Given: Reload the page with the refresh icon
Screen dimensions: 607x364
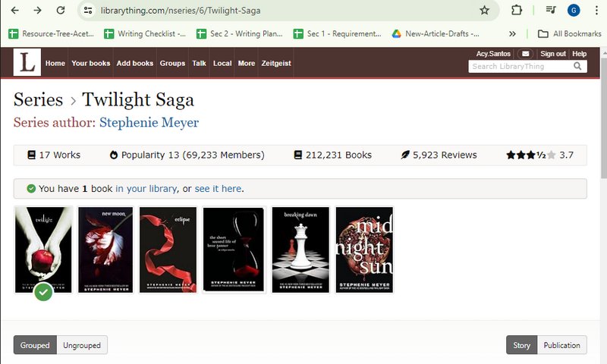Looking at the screenshot, I should coord(61,11).
